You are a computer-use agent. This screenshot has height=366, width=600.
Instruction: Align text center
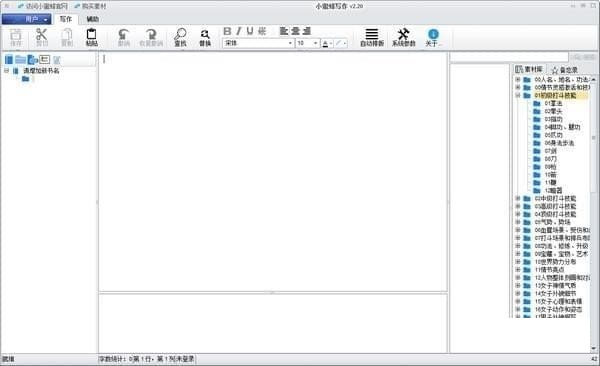pos(295,31)
